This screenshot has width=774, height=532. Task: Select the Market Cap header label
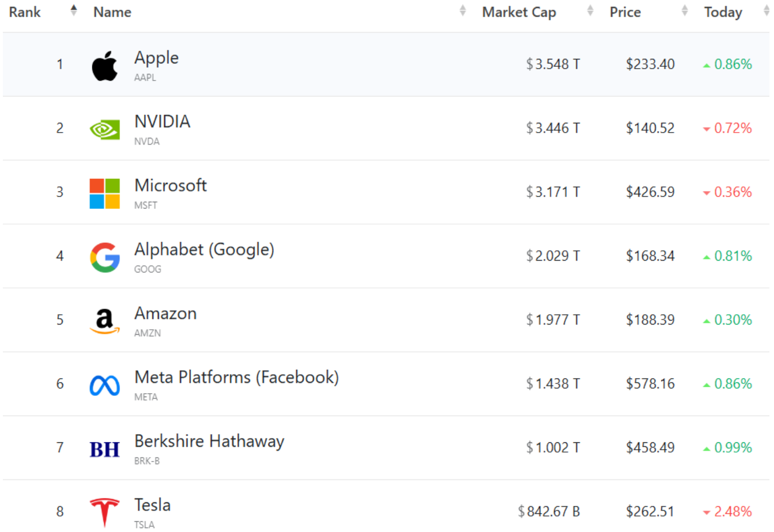point(518,12)
